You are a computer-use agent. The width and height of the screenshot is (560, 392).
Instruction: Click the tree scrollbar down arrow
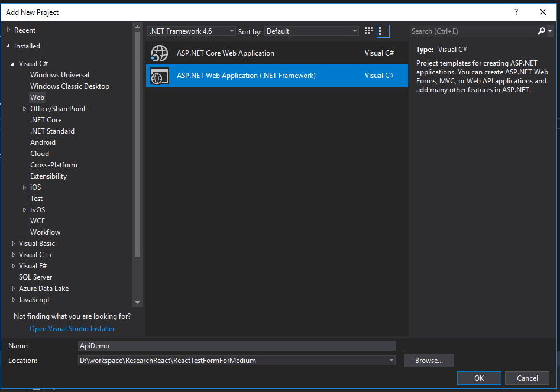pos(138,302)
